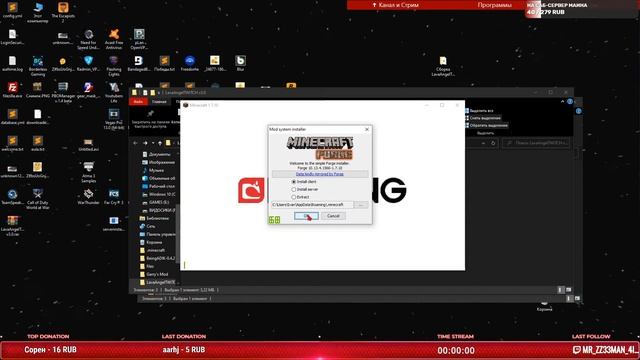Open the Главная tab in Explorer ribbon
Image resolution: width=640 pixels, height=360 pixels.
159,102
